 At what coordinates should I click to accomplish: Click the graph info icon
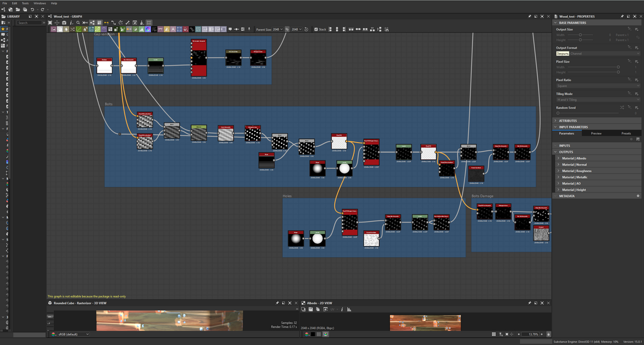click(71, 23)
